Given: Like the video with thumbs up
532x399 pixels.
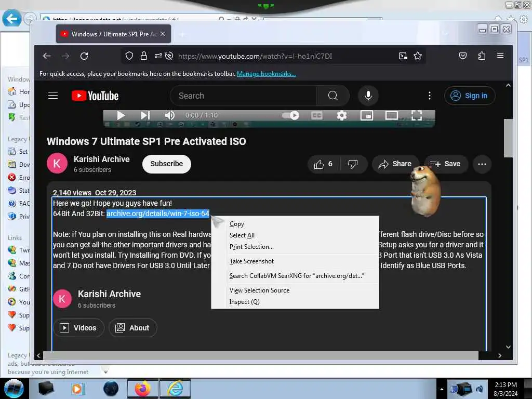Looking at the screenshot, I should click(323, 164).
